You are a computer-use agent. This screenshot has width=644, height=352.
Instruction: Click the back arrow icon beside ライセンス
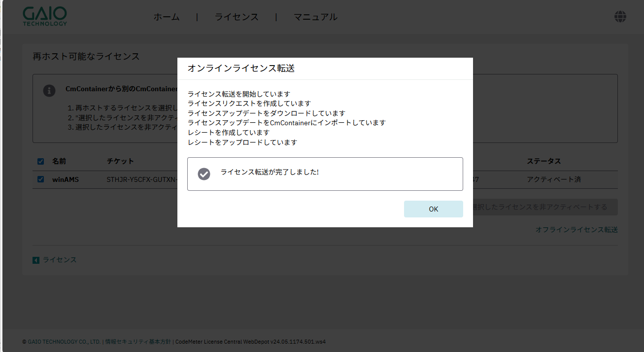[x=36, y=260]
